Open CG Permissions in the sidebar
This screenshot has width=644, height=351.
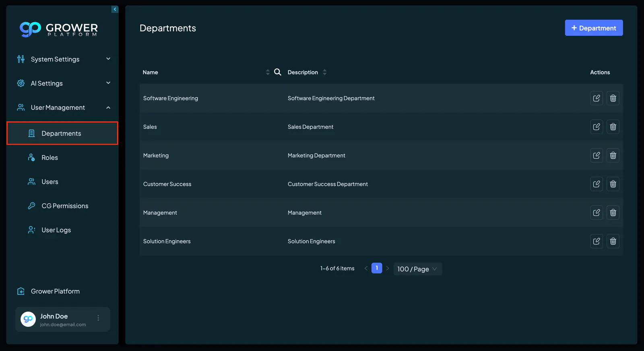coord(62,206)
